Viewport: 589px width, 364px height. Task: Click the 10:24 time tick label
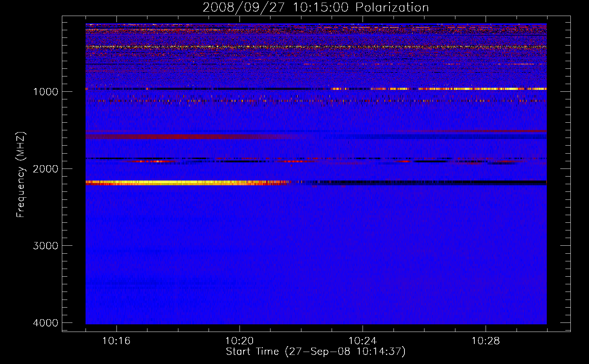[363, 341]
